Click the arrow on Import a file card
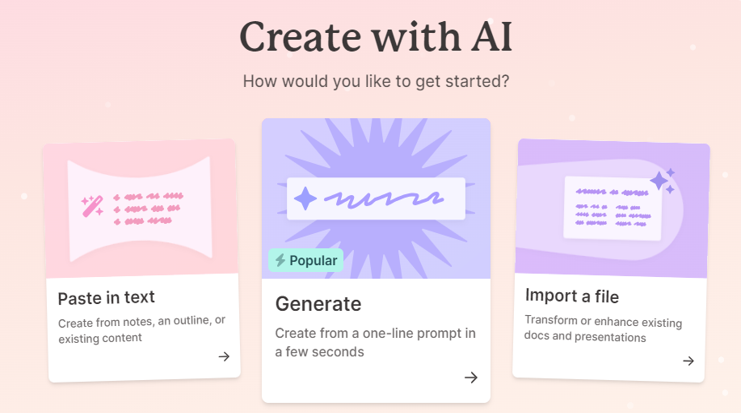Screen dimensions: 741x413 coord(689,361)
